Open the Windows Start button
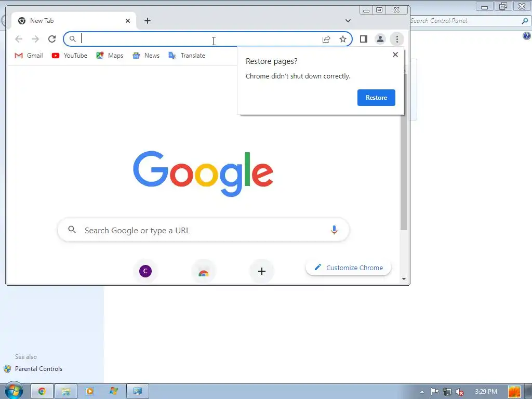This screenshot has height=399, width=532. coord(14,391)
